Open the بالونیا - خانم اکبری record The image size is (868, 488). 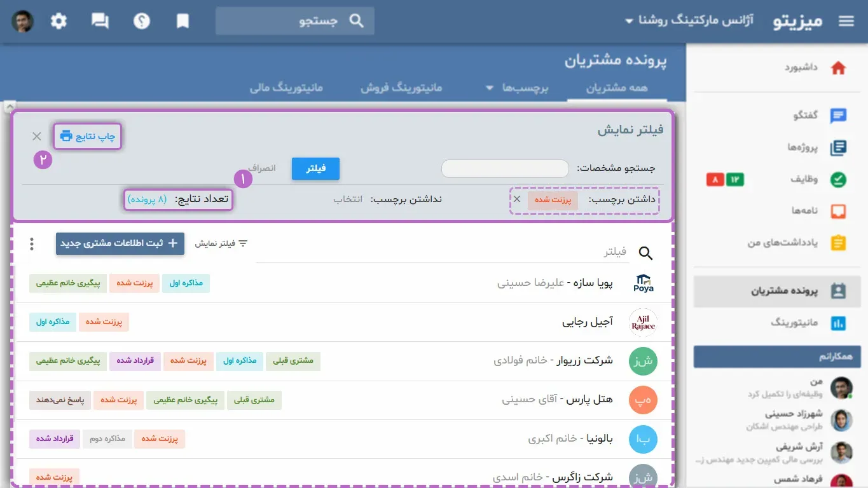click(x=570, y=438)
